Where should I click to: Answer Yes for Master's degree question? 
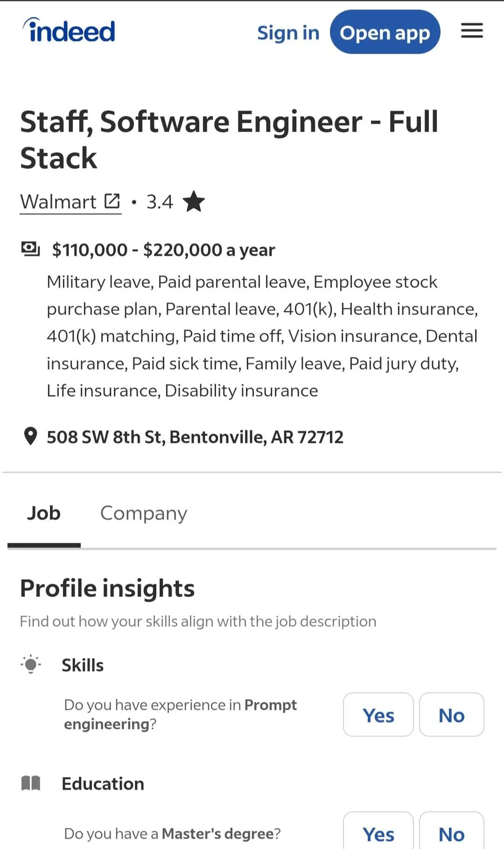[378, 833]
